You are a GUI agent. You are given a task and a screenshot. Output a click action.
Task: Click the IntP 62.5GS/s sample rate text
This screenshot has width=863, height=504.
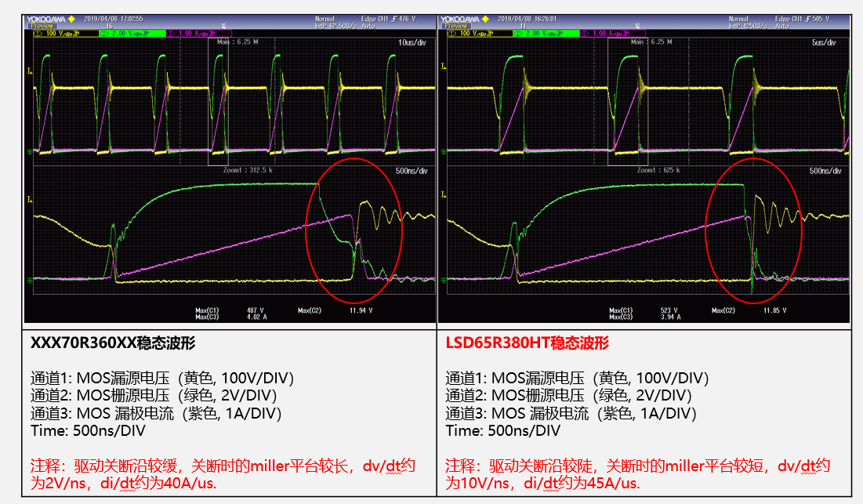pyautogui.click(x=335, y=26)
